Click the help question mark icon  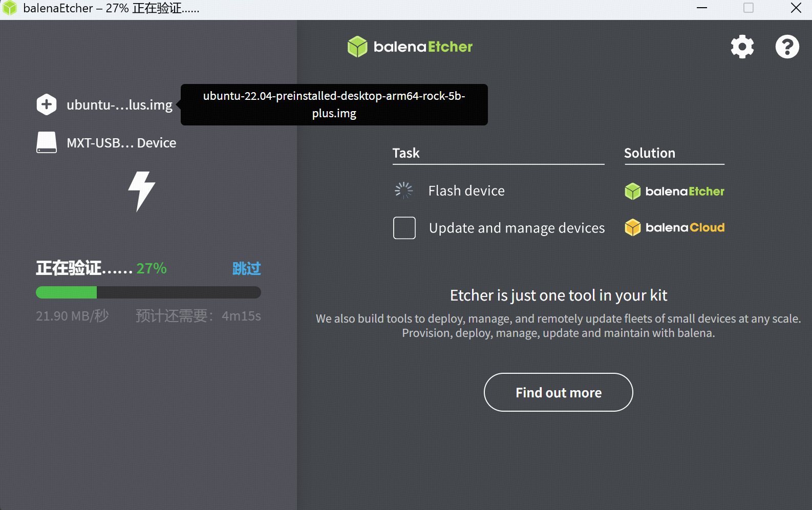click(x=787, y=47)
